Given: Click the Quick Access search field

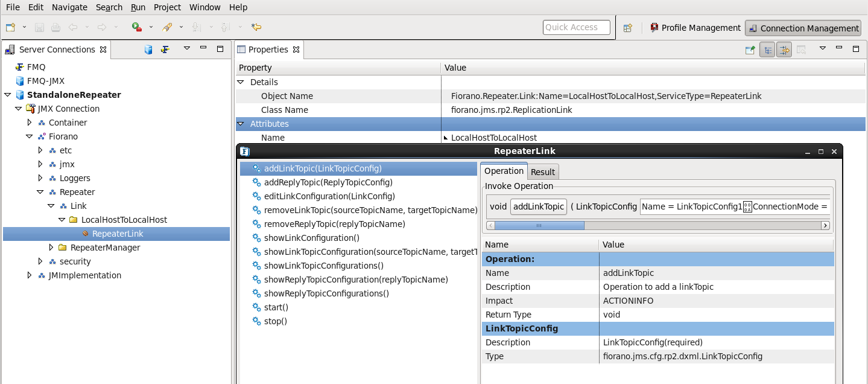Looking at the screenshot, I should (x=576, y=27).
